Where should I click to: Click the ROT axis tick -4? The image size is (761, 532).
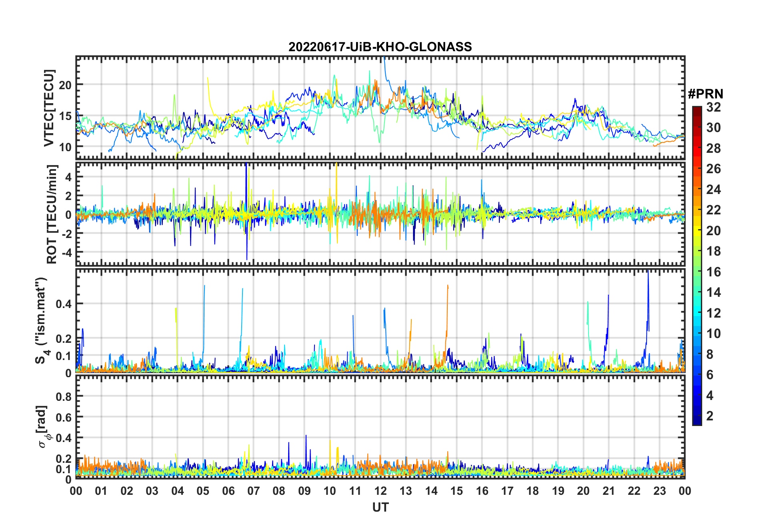pyautogui.click(x=66, y=252)
